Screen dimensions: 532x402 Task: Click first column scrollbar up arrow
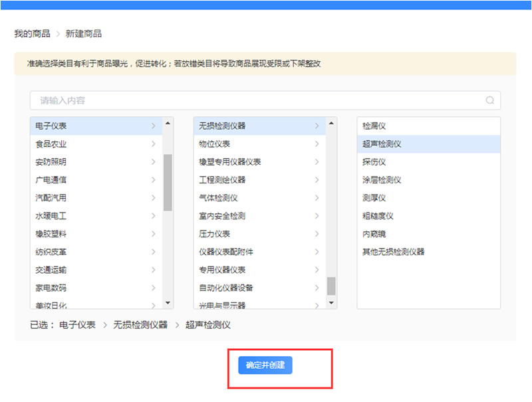pyautogui.click(x=168, y=123)
